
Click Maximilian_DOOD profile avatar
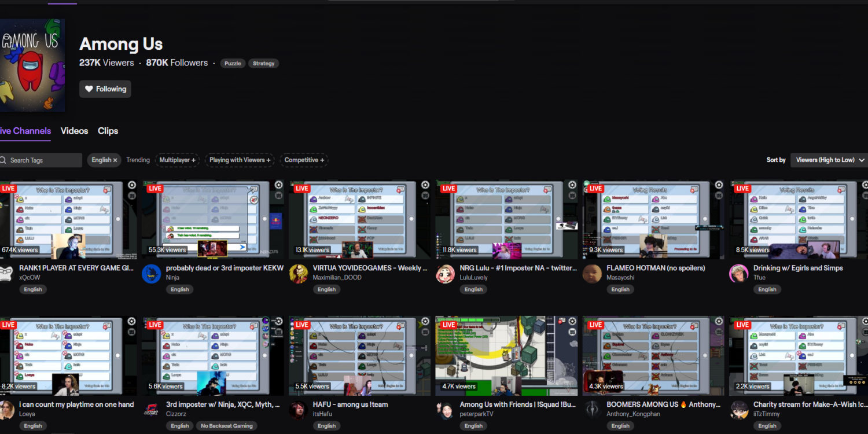[299, 274]
